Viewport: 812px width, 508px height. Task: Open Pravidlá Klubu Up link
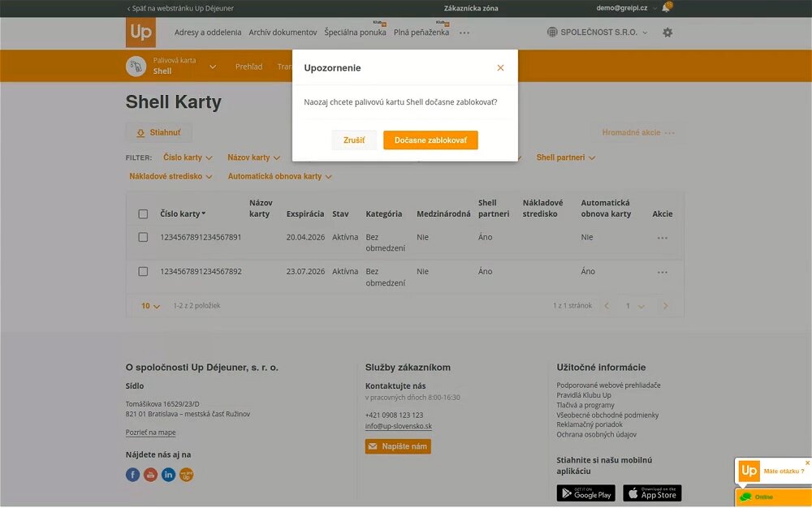(x=584, y=395)
